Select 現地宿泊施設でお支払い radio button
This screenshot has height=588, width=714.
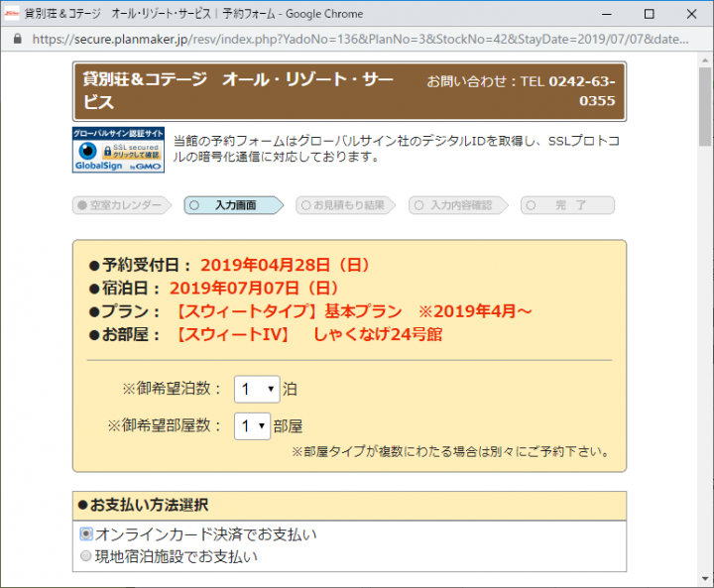[85, 556]
